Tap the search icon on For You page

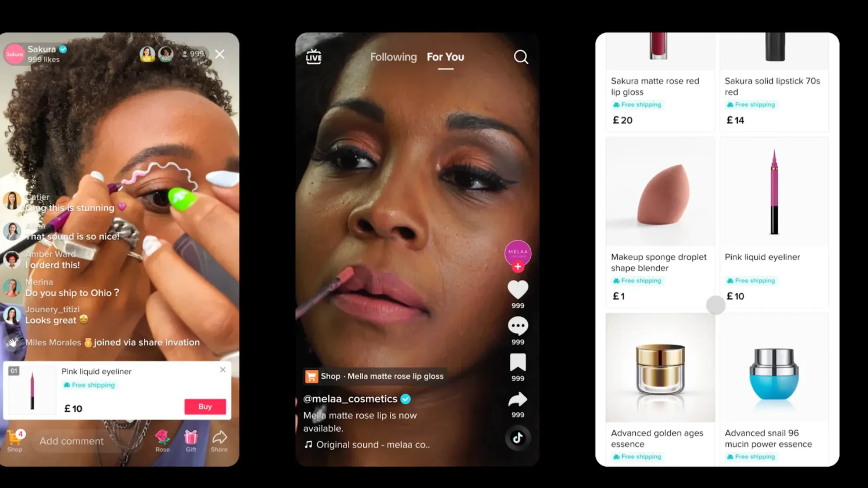pyautogui.click(x=520, y=56)
